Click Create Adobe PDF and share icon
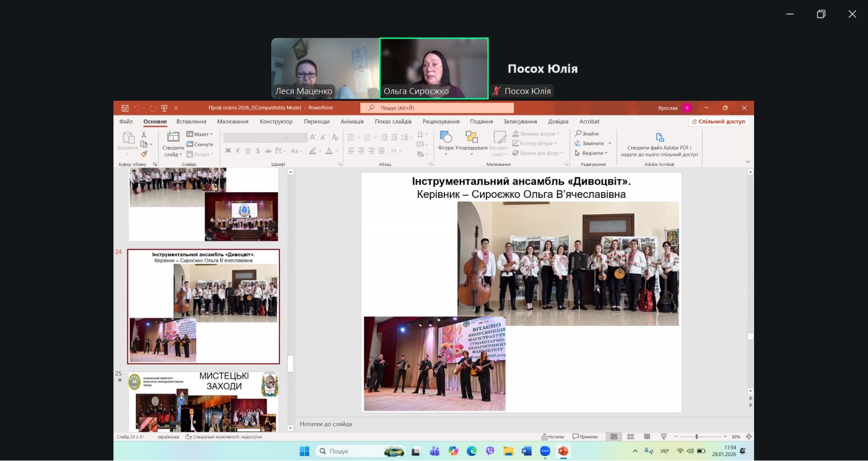 tap(659, 138)
